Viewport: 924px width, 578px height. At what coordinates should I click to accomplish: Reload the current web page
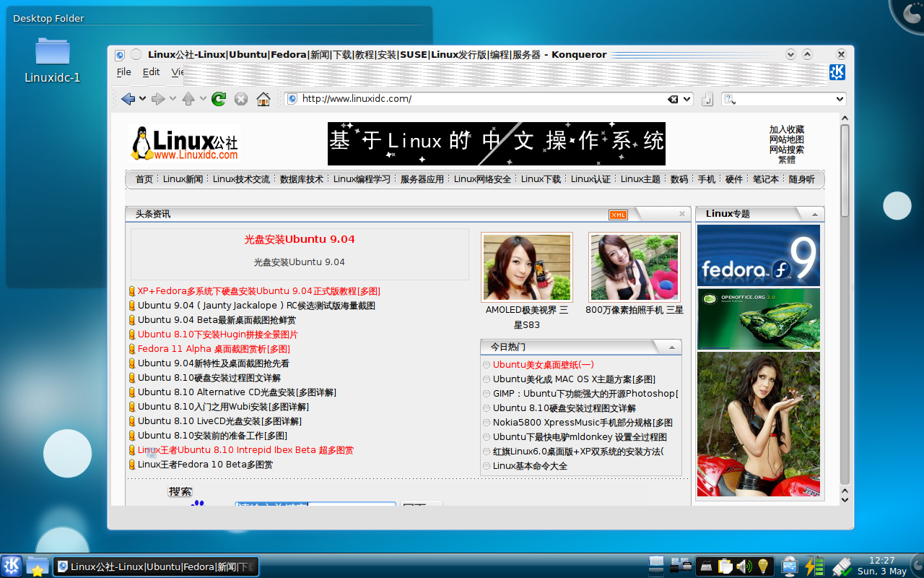point(218,98)
